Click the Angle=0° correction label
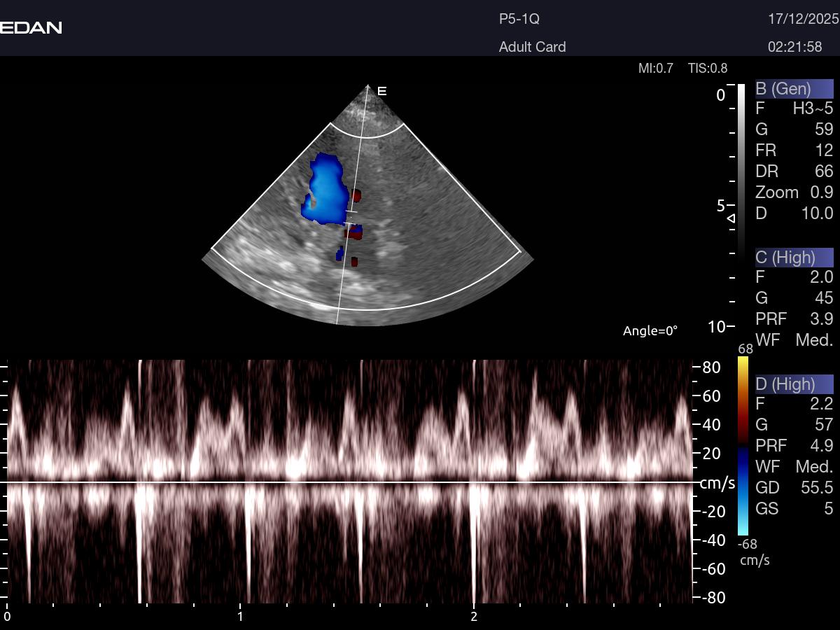Viewport: 840px width, 630px height. 650,331
